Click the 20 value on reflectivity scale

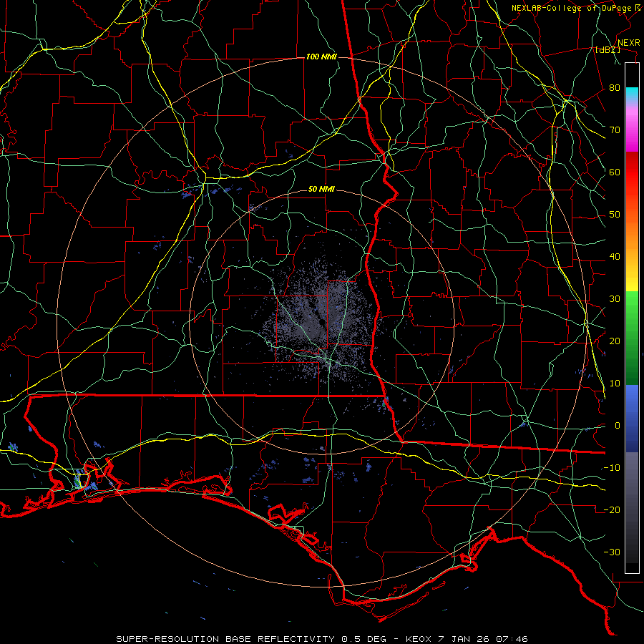click(615, 341)
